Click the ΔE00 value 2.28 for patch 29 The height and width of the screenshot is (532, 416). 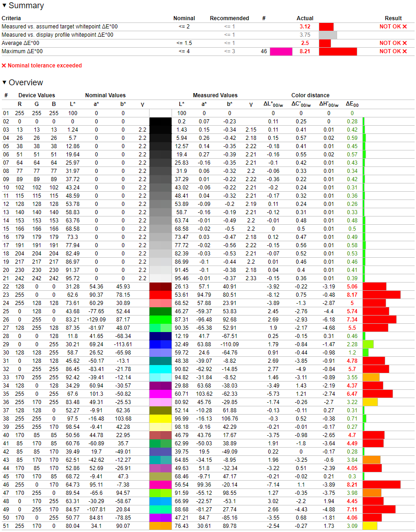(x=352, y=344)
